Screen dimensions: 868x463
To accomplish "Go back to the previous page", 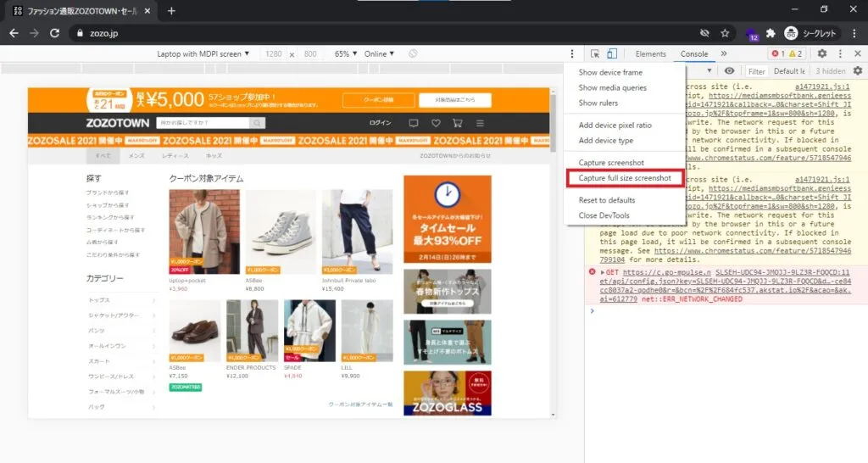I will click(x=14, y=33).
